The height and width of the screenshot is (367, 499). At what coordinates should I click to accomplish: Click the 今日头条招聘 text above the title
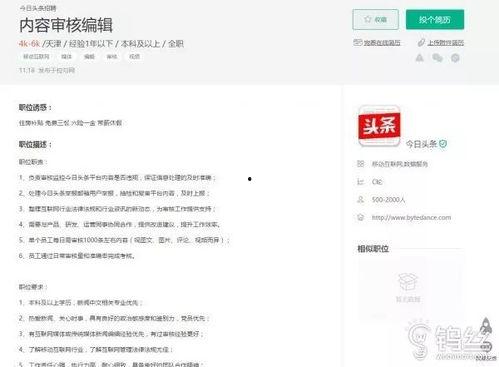click(38, 8)
